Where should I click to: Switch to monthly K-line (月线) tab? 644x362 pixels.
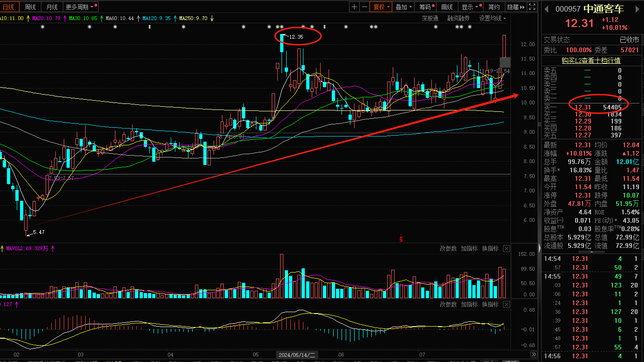52,7
